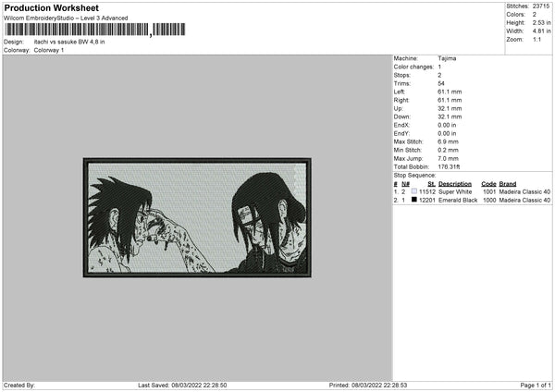Click the 'N#' column header
The height and width of the screenshot is (392, 555).
406,184
